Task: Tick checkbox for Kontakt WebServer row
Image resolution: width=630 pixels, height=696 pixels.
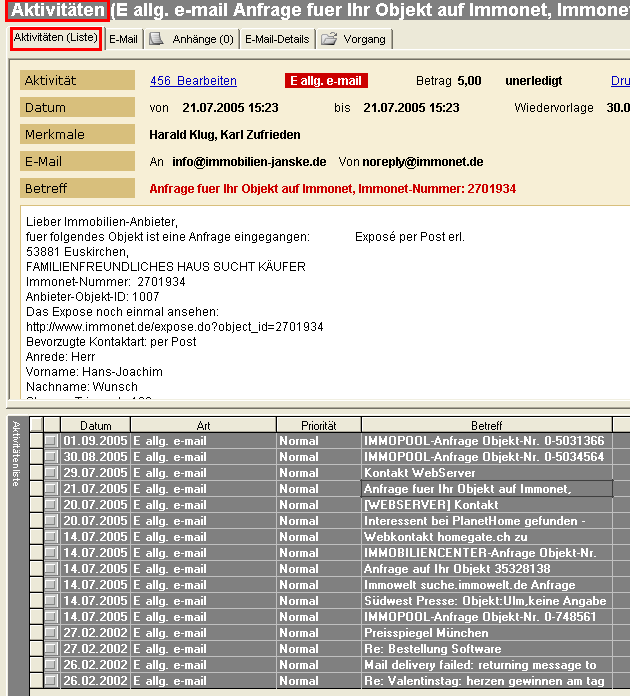Action: point(51,473)
